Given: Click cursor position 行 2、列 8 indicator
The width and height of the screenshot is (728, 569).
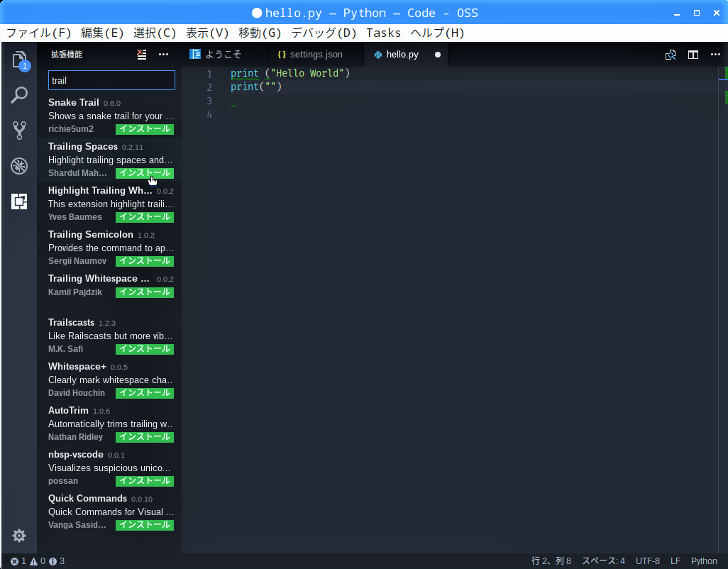Looking at the screenshot, I should tap(551, 561).
